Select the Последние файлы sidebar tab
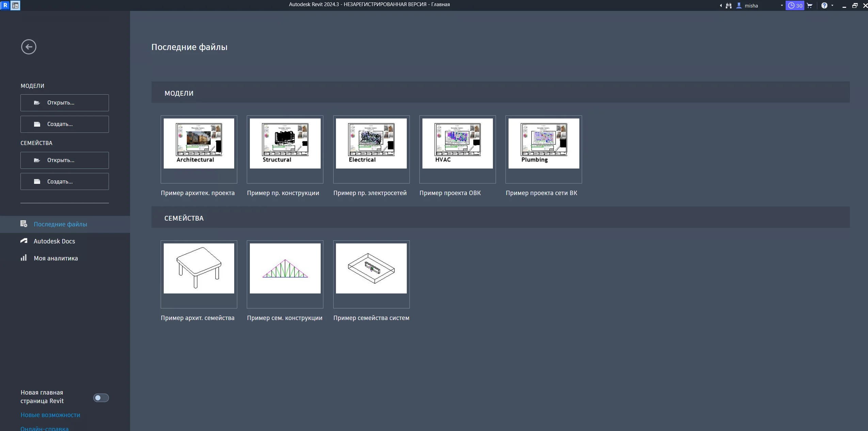The image size is (868, 431). [60, 224]
